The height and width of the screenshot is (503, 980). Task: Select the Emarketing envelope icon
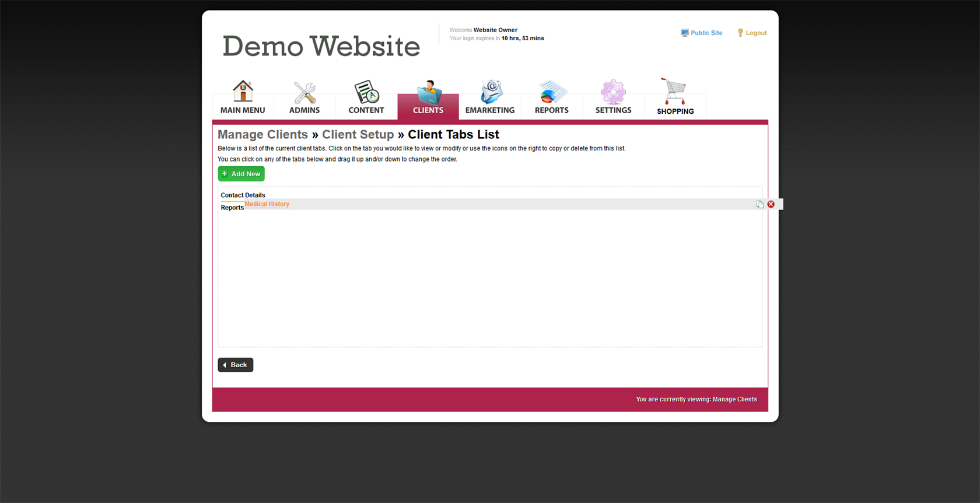490,92
